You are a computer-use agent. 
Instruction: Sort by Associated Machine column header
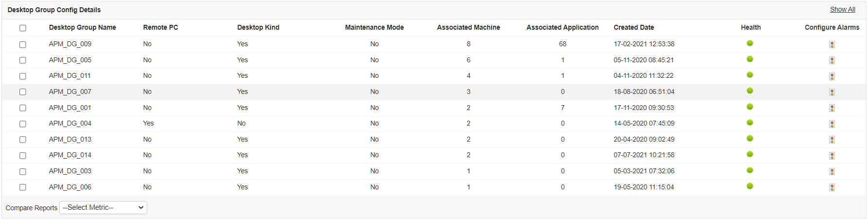click(x=468, y=27)
